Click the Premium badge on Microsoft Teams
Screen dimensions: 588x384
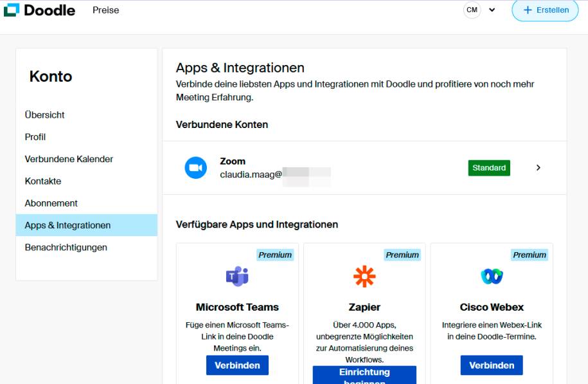(275, 255)
